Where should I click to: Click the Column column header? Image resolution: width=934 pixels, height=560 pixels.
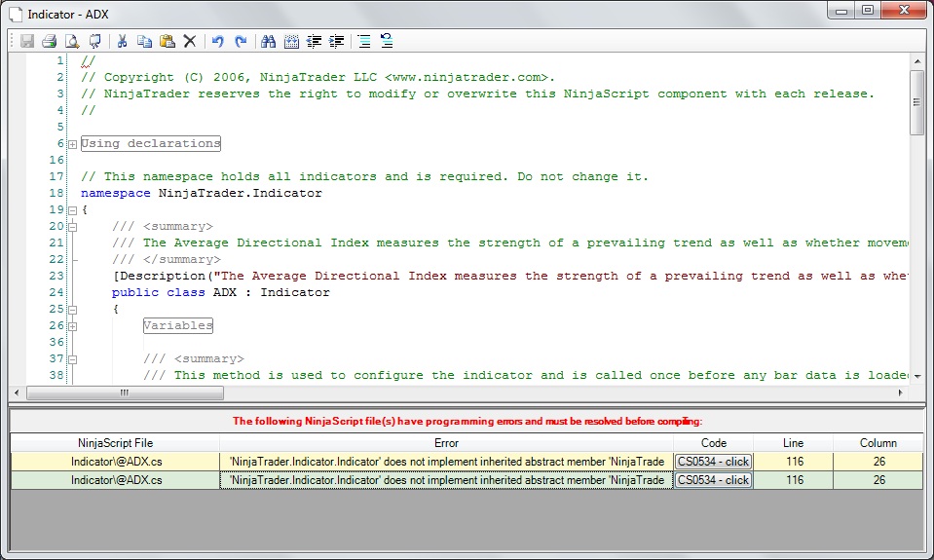tap(878, 442)
